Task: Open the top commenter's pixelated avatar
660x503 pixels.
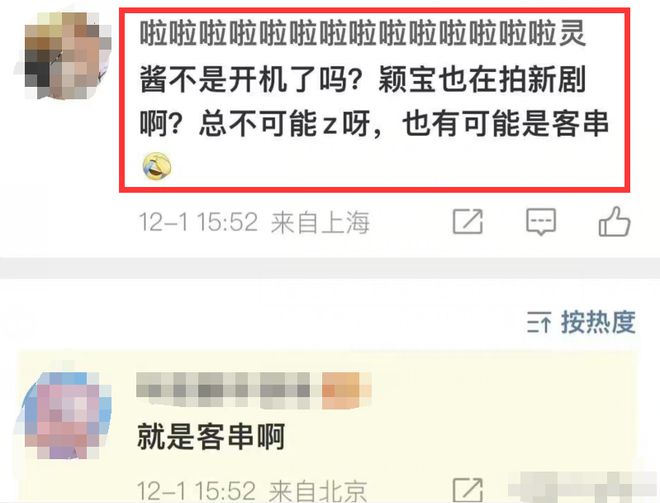Action: pos(63,56)
